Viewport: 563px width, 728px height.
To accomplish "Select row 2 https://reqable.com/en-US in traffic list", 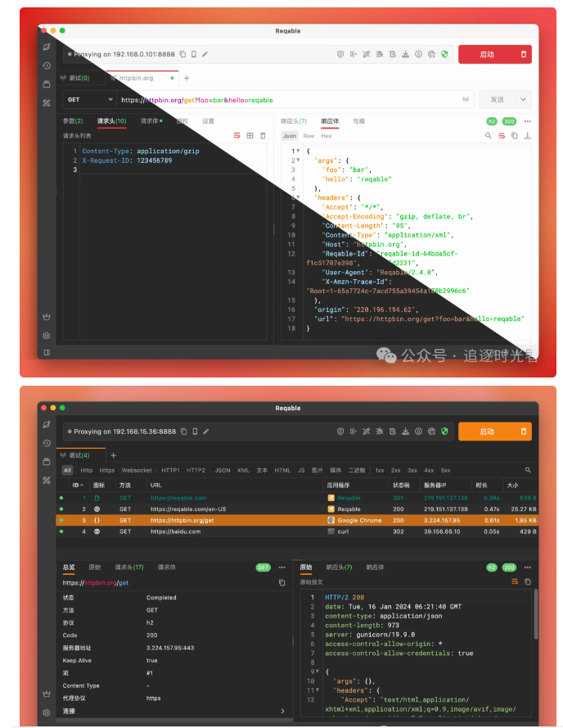I will 297,509.
